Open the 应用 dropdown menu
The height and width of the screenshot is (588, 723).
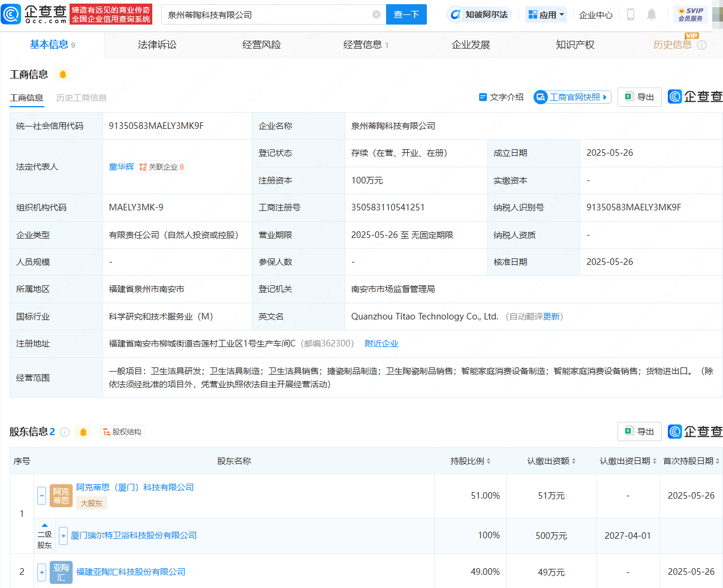coord(546,14)
